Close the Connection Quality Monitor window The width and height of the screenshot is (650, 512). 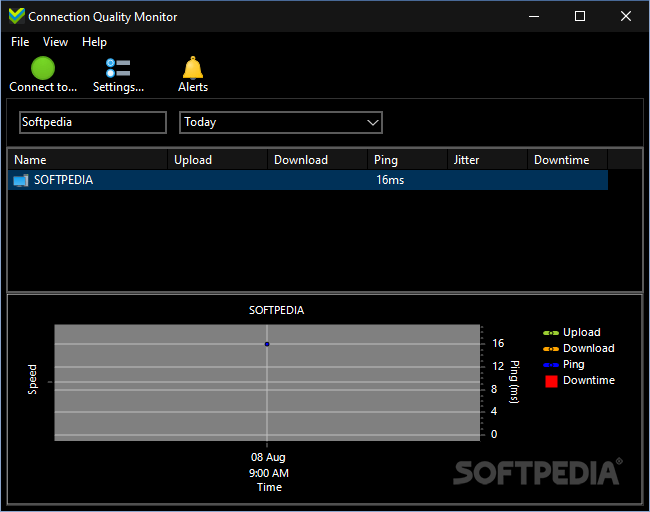[x=626, y=17]
